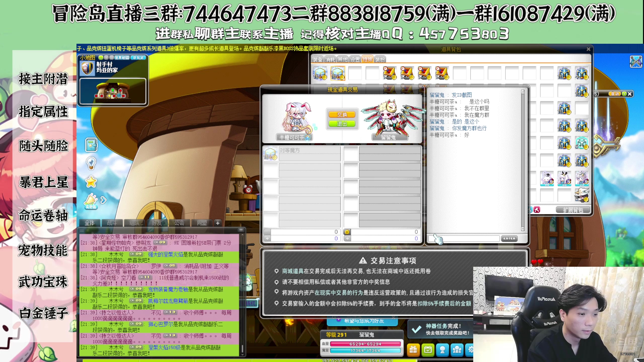Switch to the 装扮 inventory tab
Viewport: 644px width, 362px height.
380,60
